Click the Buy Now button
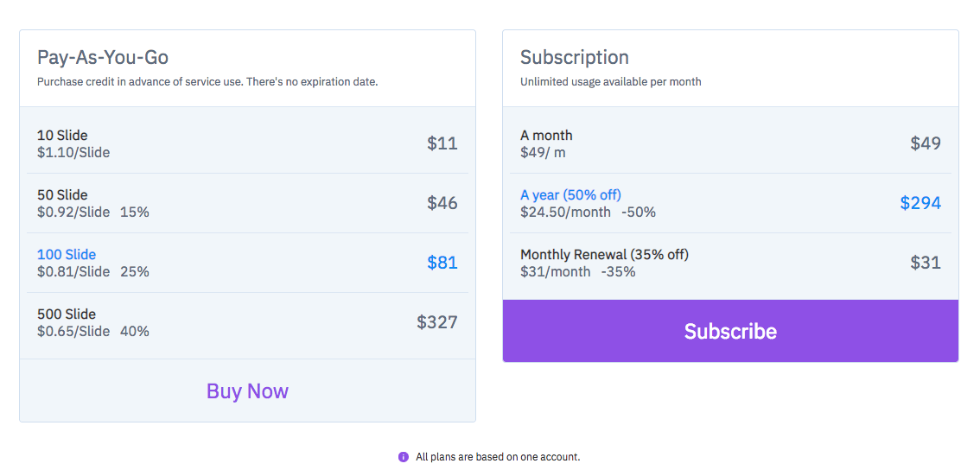980x470 pixels. (x=247, y=391)
